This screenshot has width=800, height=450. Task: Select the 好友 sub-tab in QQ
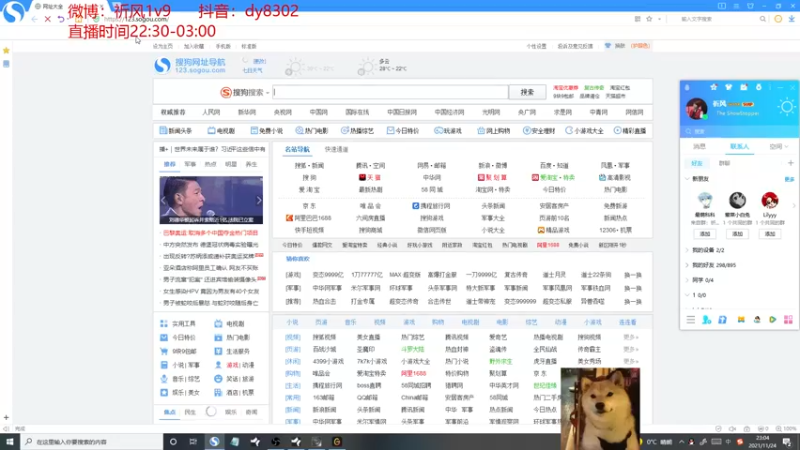tap(696, 163)
